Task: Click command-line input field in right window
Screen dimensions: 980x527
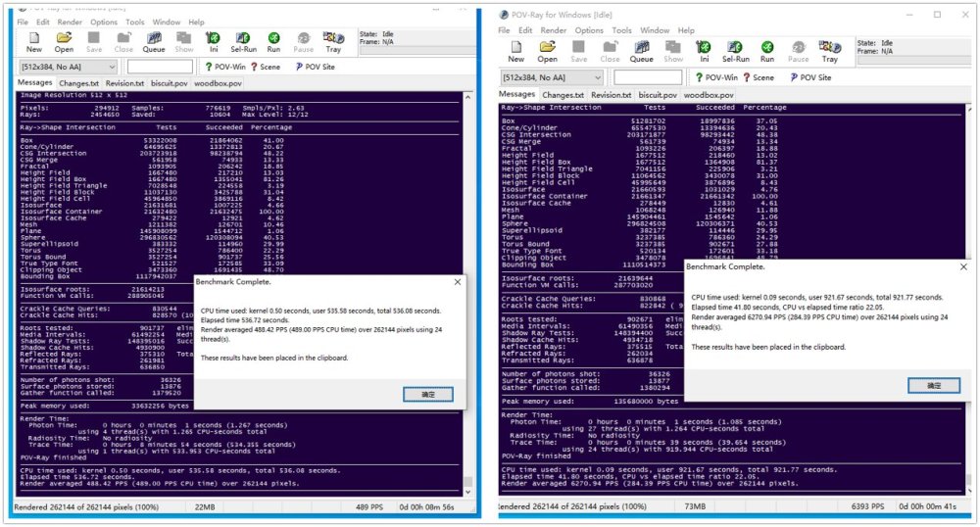Action: pyautogui.click(x=648, y=77)
